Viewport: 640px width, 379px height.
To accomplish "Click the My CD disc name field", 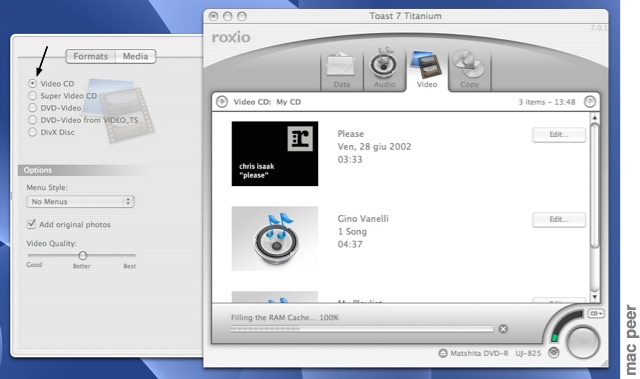I will 289,102.
